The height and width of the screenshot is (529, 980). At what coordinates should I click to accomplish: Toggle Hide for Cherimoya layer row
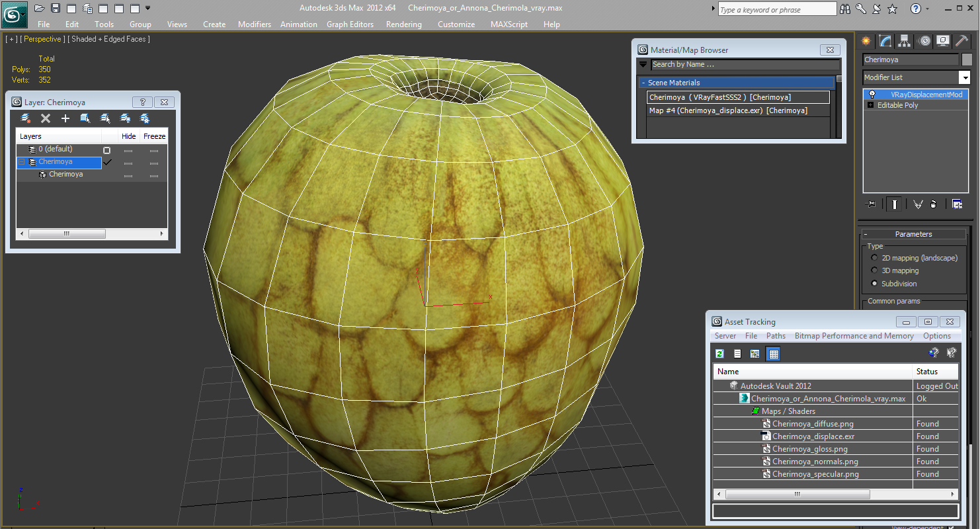pyautogui.click(x=128, y=163)
